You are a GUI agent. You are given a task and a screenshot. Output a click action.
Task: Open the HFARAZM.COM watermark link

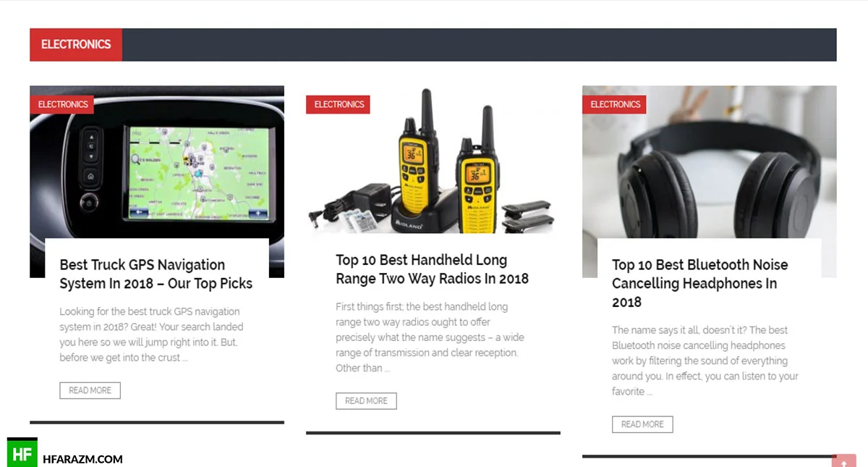pyautogui.click(x=82, y=459)
